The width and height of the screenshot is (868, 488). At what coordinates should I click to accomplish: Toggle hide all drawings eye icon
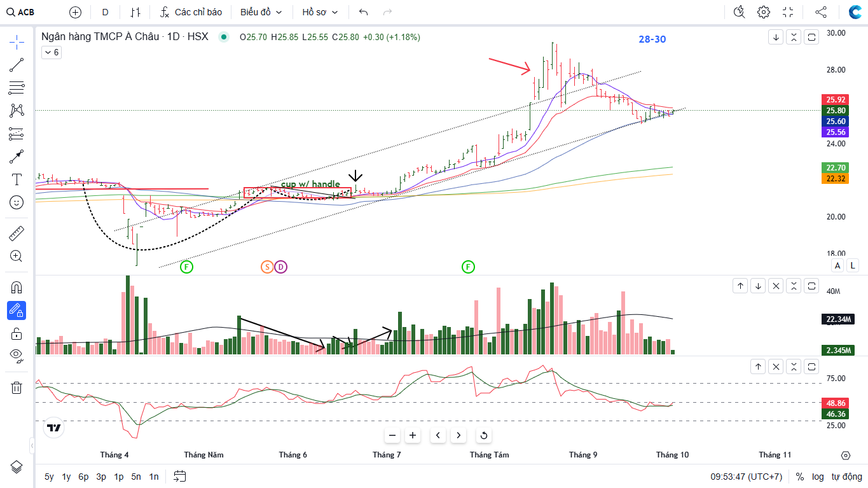(x=17, y=355)
